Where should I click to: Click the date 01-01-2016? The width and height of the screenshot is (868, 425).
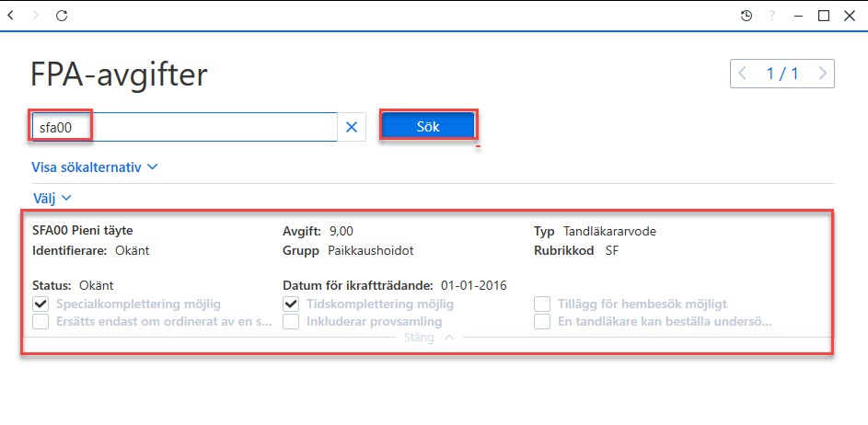tap(474, 286)
